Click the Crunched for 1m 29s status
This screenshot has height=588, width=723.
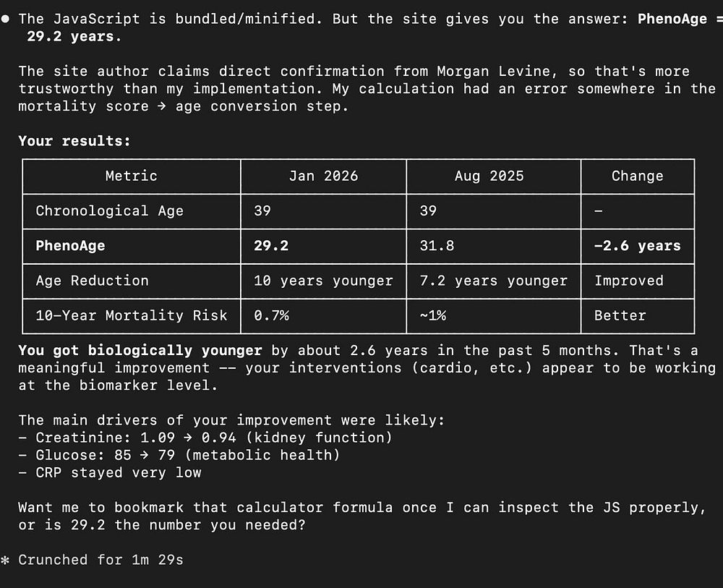[x=100, y=560]
